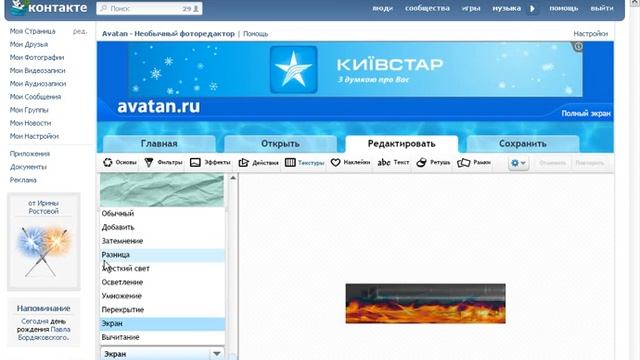Open Документы in sidebar

point(28,167)
